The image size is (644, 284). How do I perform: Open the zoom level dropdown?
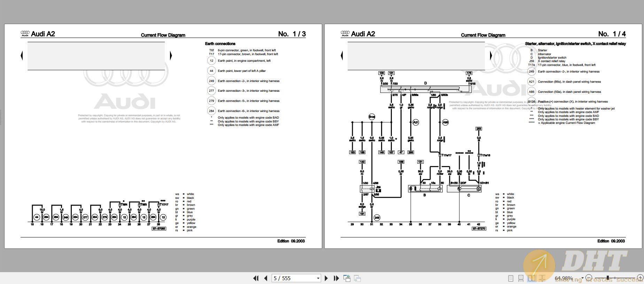coord(582,278)
